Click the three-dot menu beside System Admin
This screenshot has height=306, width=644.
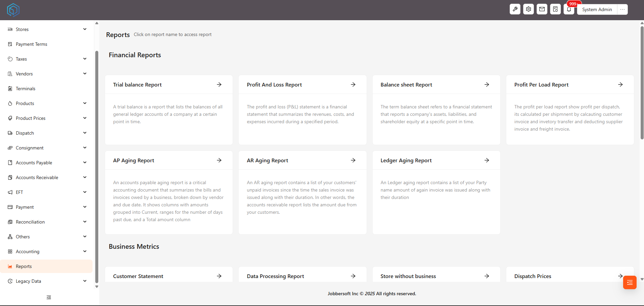pos(622,9)
